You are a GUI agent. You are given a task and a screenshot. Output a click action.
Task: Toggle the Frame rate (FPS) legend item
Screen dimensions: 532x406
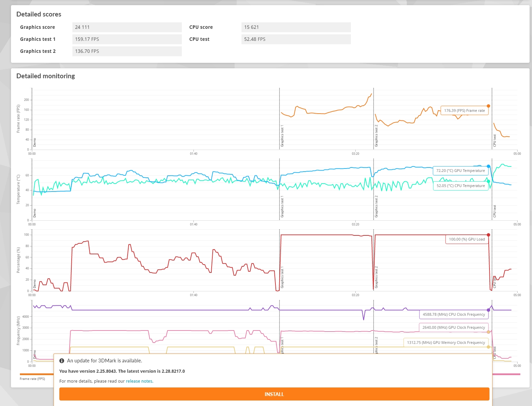32,379
